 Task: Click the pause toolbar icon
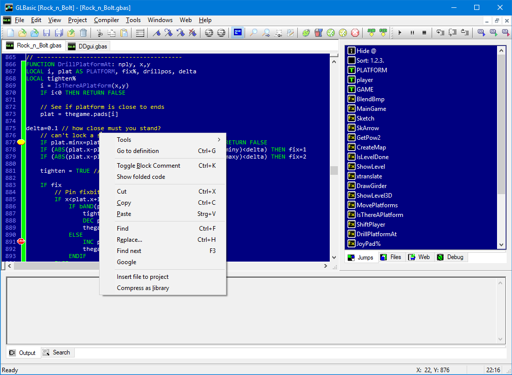(x=412, y=33)
